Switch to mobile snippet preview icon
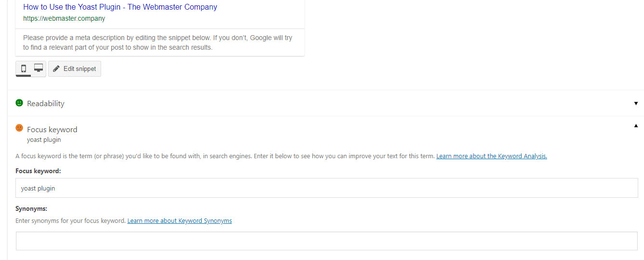Screen dimensions: 644x260 (x=24, y=68)
